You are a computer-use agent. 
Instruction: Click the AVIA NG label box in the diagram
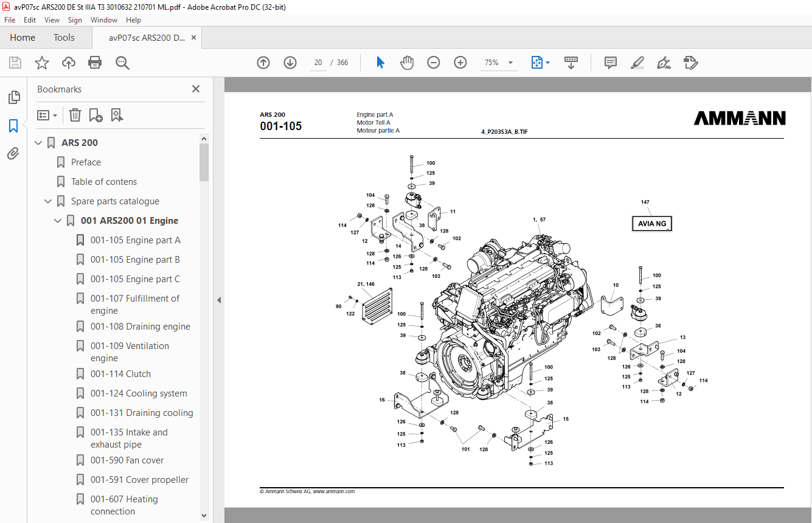tap(652, 224)
